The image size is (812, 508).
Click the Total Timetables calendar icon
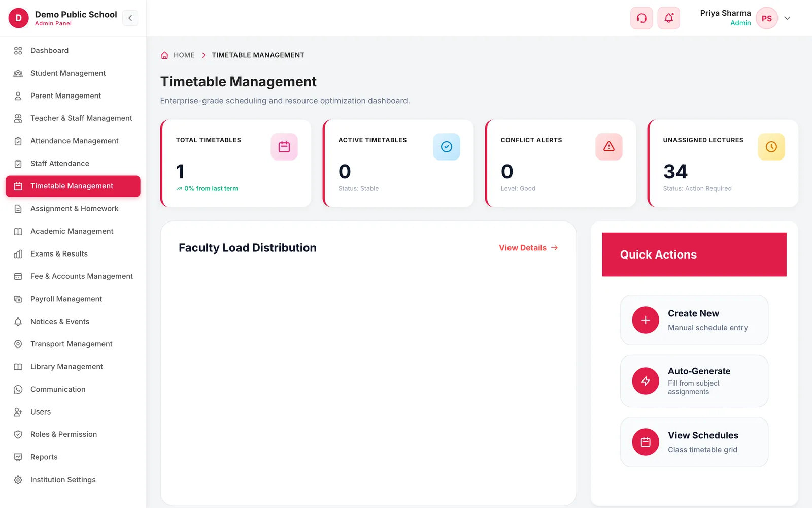[284, 147]
